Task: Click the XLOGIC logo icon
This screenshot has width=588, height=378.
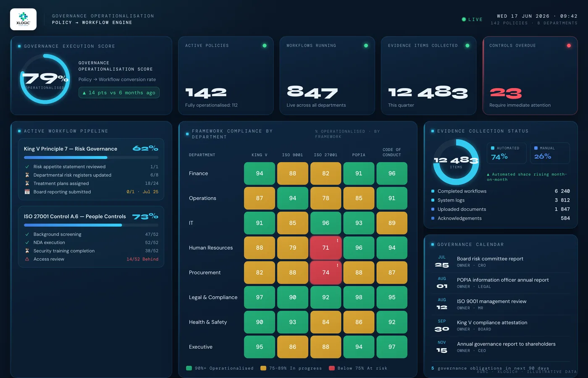Action: tap(23, 19)
